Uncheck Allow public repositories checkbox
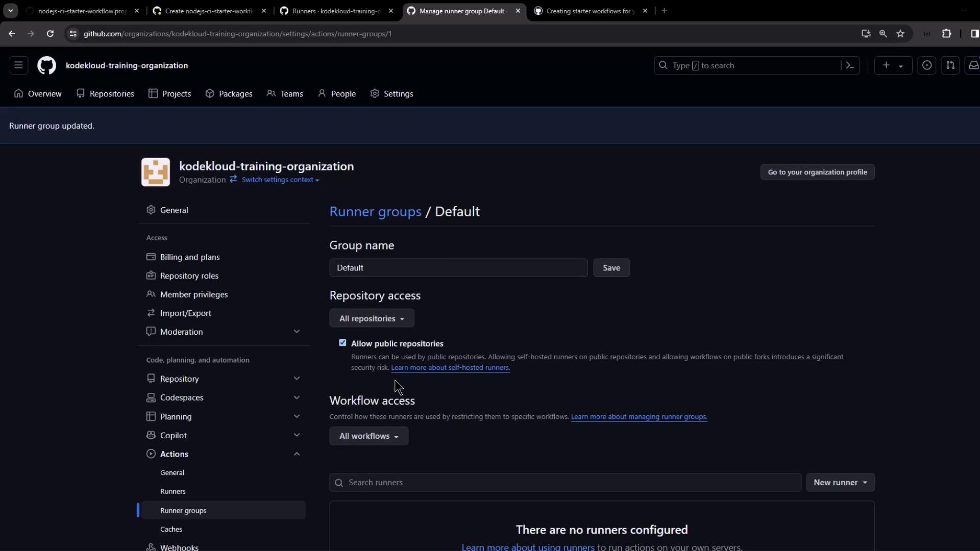 click(x=342, y=343)
